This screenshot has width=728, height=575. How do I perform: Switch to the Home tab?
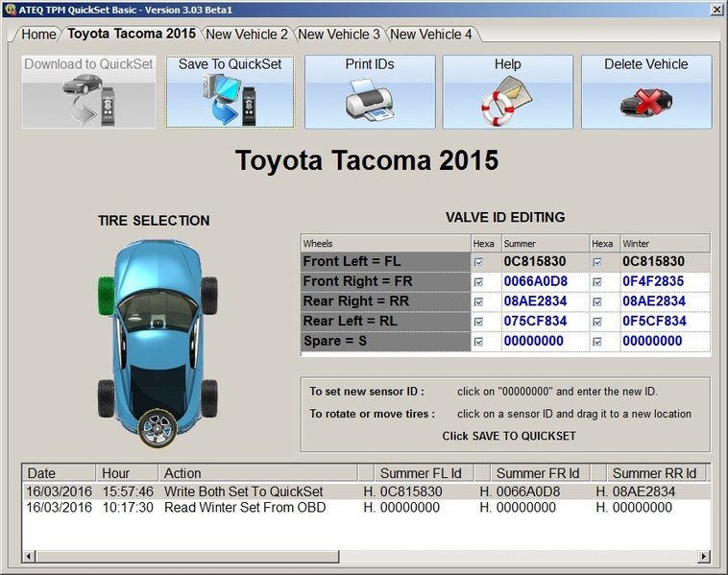coord(38,34)
